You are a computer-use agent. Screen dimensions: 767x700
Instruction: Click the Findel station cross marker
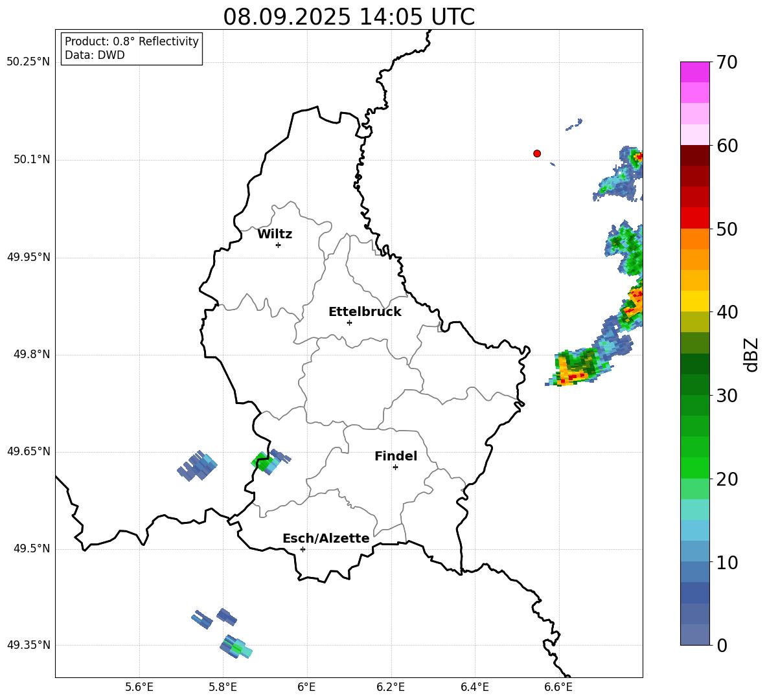tap(395, 467)
